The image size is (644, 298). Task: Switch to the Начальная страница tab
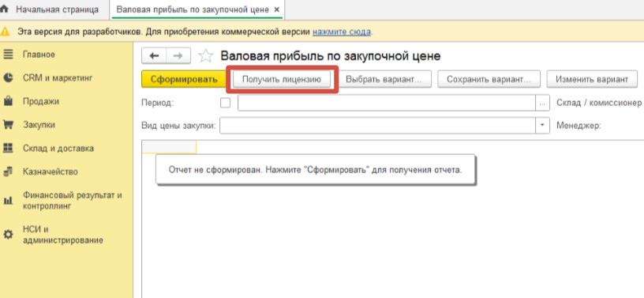tap(57, 9)
